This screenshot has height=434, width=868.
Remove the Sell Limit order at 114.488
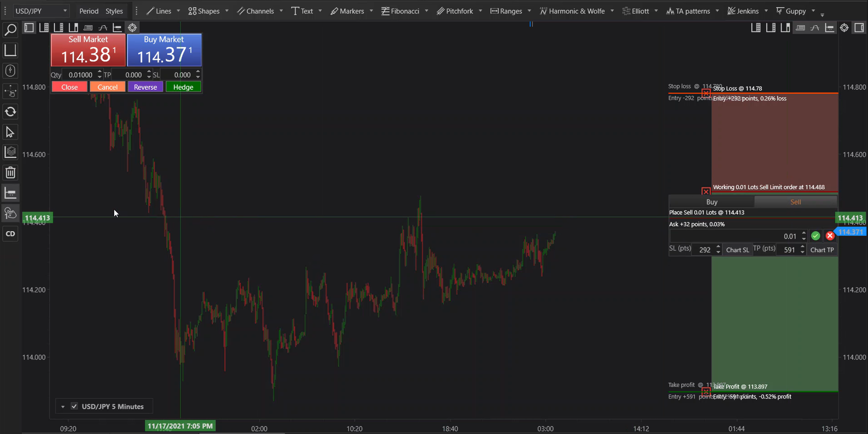(x=706, y=191)
